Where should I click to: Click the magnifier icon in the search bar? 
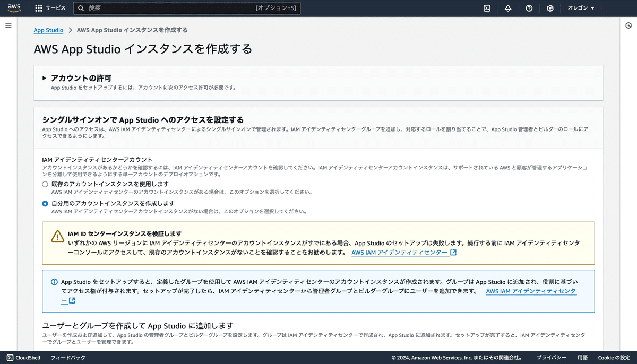pos(80,8)
